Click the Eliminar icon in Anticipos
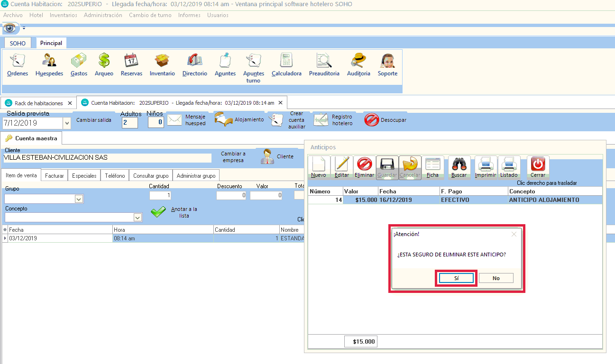The height and width of the screenshot is (364, 615). [364, 164]
